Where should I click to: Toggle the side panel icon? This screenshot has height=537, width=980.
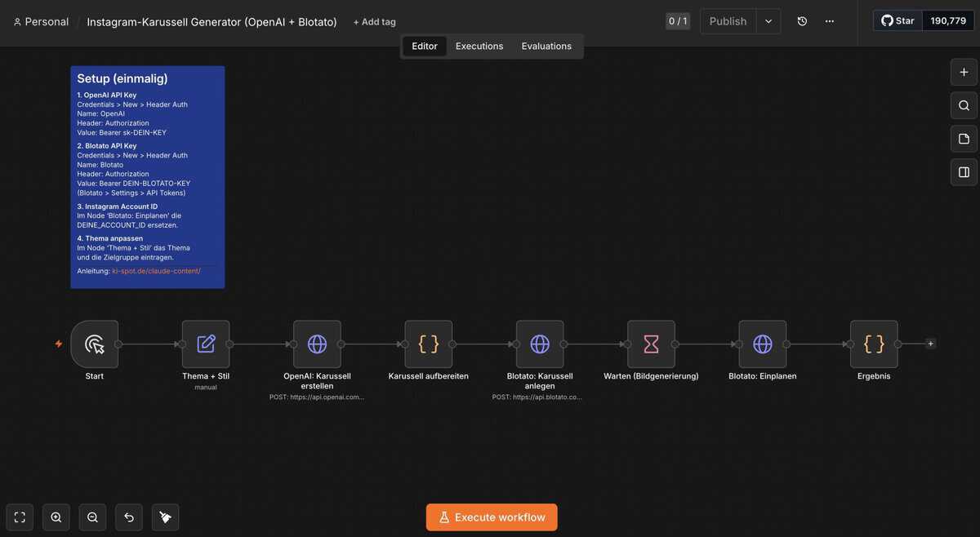pos(964,172)
